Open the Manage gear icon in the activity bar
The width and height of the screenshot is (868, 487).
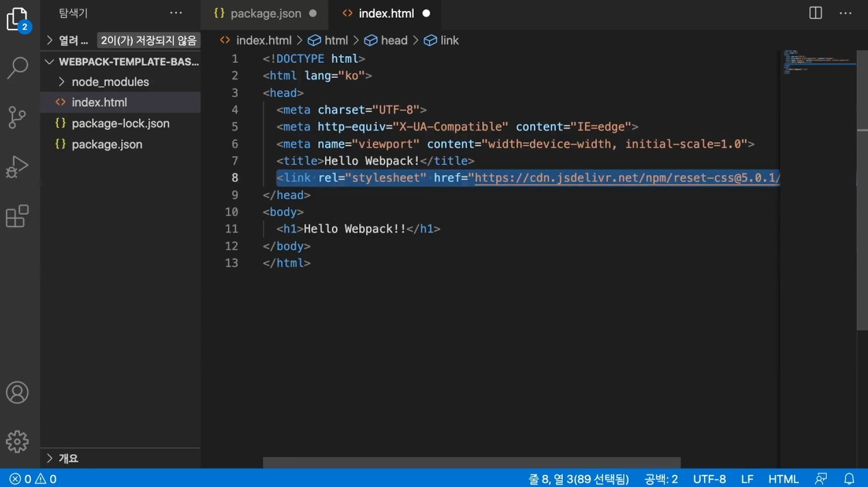17,441
